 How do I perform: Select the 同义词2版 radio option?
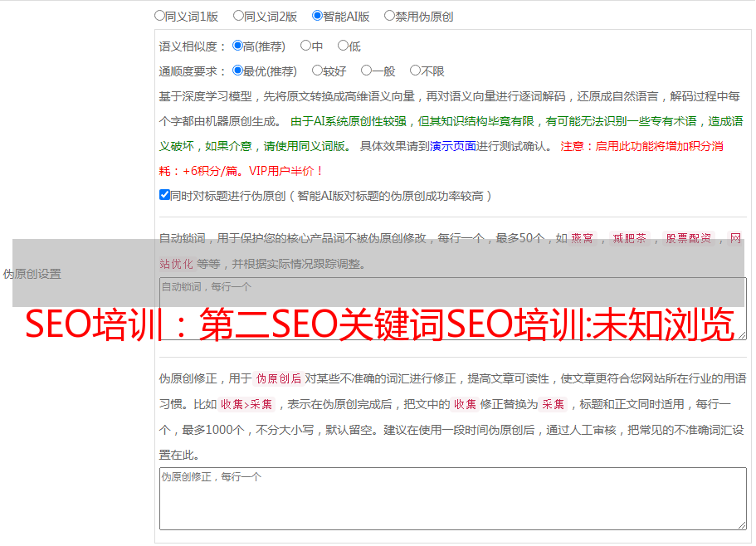239,16
